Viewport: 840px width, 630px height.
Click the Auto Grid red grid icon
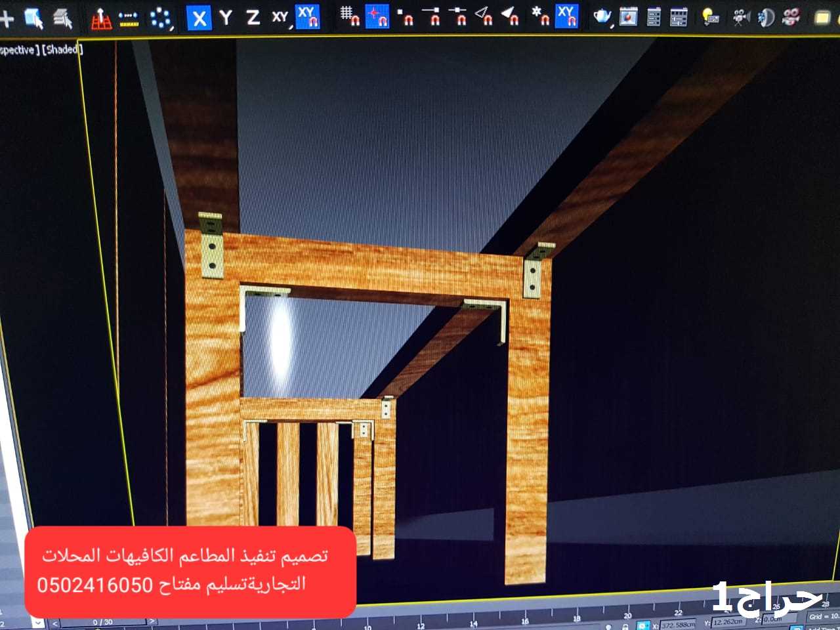[x=100, y=18]
